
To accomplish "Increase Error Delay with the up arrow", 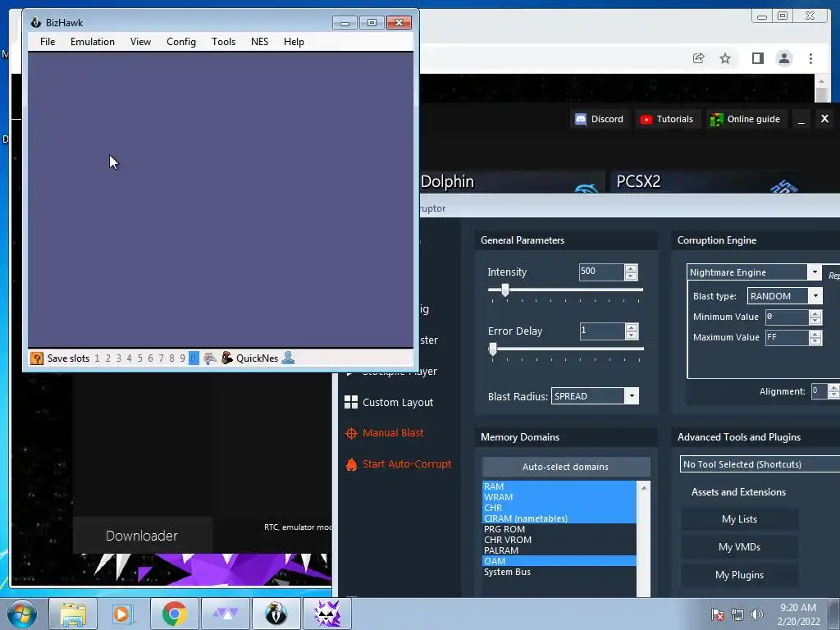I will (632, 328).
